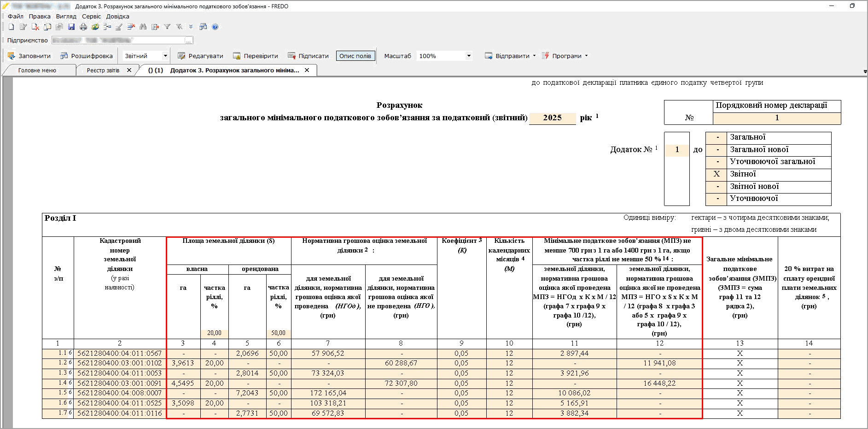Screen dimensions: 868x429
Task: Open the 'Звітний' dropdown list
Action: pyautogui.click(x=165, y=56)
